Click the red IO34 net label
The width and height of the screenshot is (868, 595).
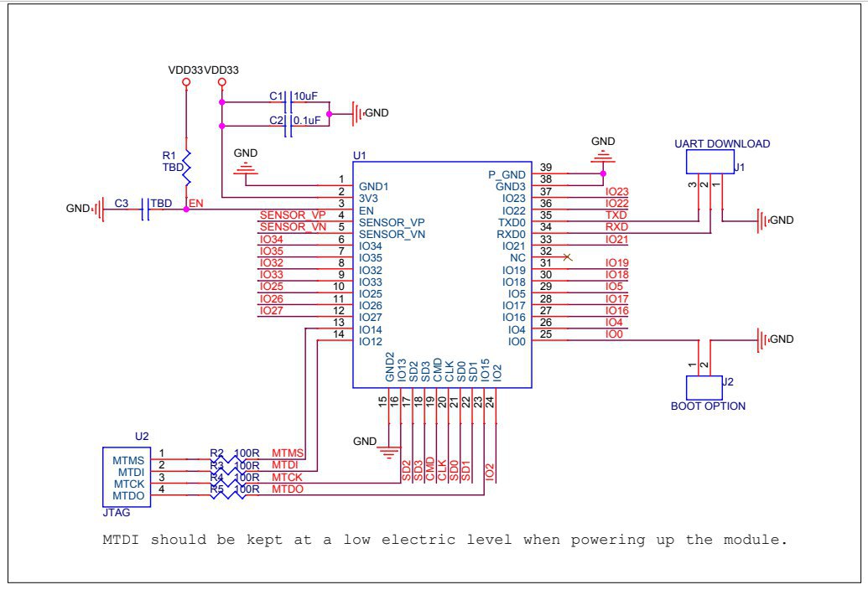click(x=271, y=240)
